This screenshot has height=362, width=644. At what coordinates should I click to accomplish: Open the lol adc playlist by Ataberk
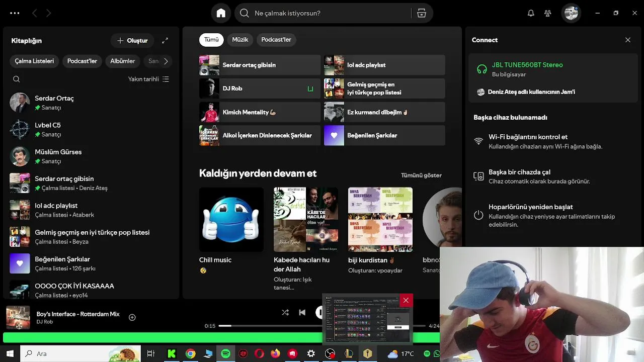pos(91,210)
